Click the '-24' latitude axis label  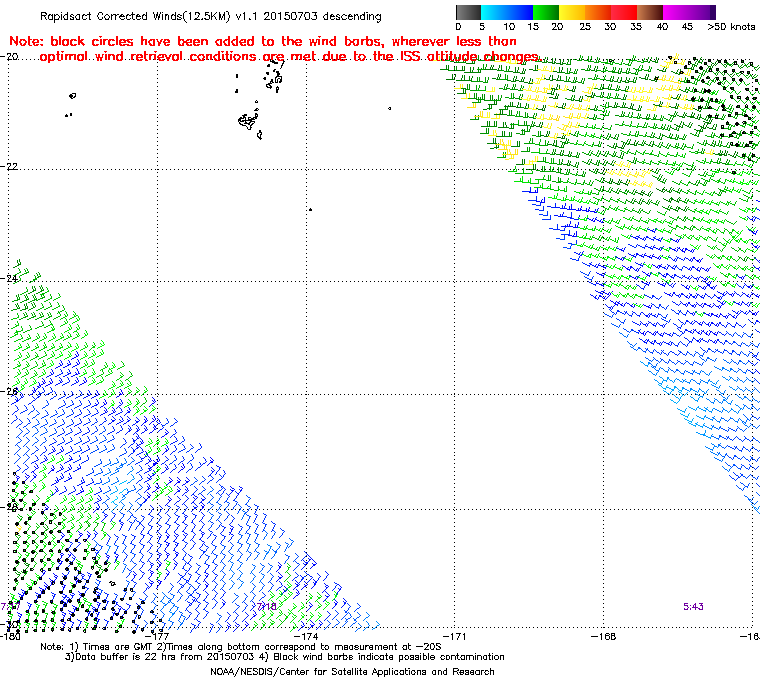coord(9,278)
